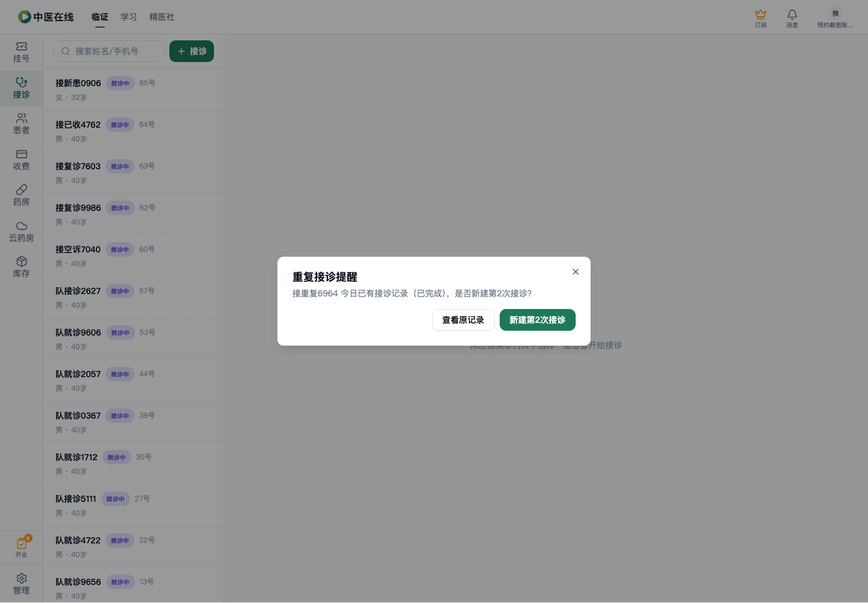The height and width of the screenshot is (603, 868).
Task: Select patient 队就诊9656
Action: tap(133, 585)
